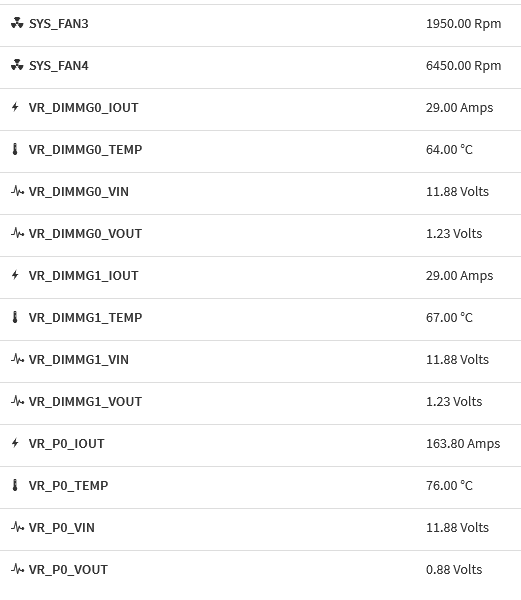521x600 pixels.
Task: Click the 1950.00 Rpm reading
Action: (x=464, y=23)
